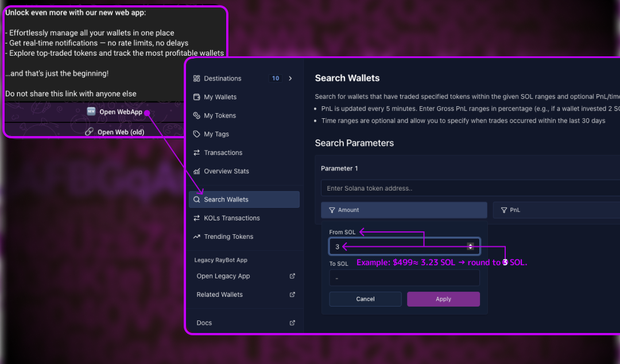This screenshot has width=620, height=364.
Task: Click the My Tokens coins icon
Action: click(x=196, y=115)
